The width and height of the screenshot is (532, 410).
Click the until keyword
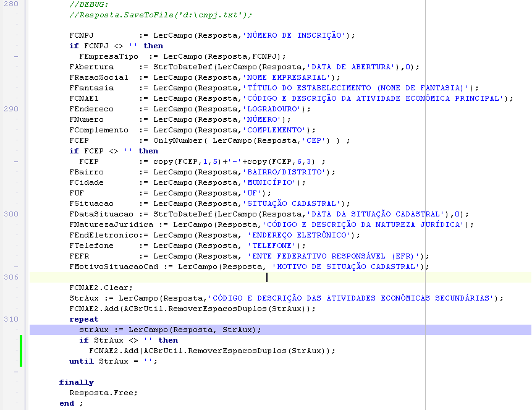[82, 361]
